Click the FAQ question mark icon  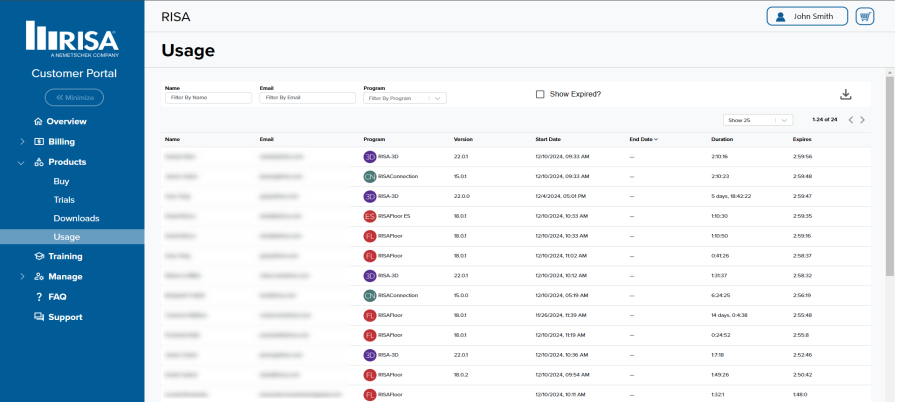click(39, 297)
